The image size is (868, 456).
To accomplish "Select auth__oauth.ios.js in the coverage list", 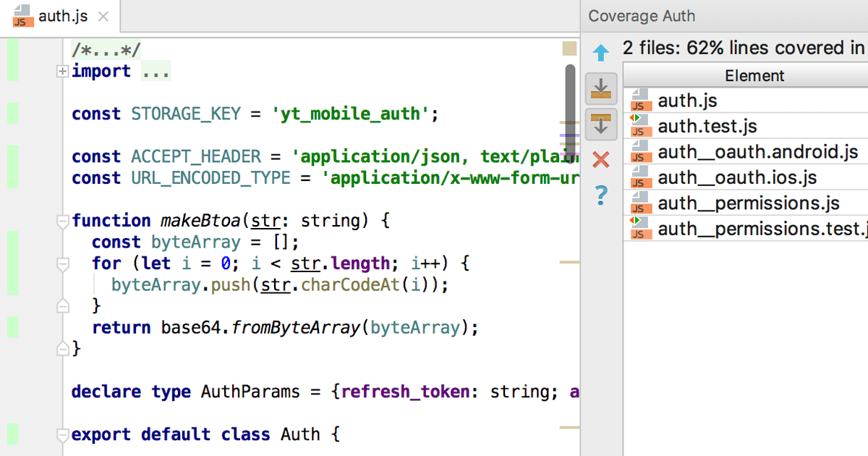I will click(x=738, y=177).
